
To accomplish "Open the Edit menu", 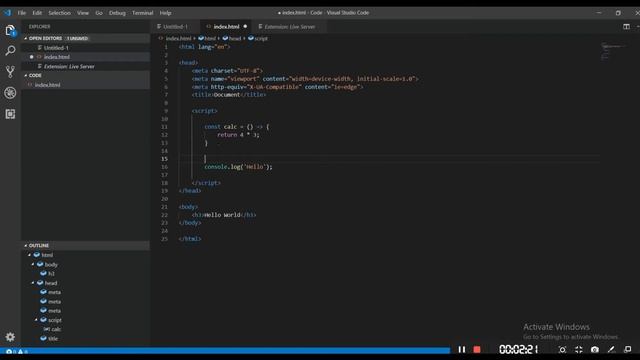I will pyautogui.click(x=37, y=13).
